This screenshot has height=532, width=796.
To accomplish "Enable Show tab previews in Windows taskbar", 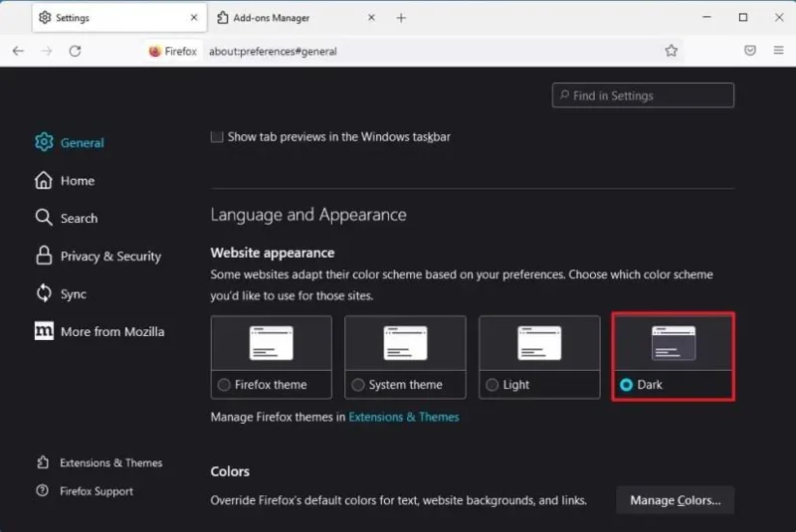I will point(217,137).
